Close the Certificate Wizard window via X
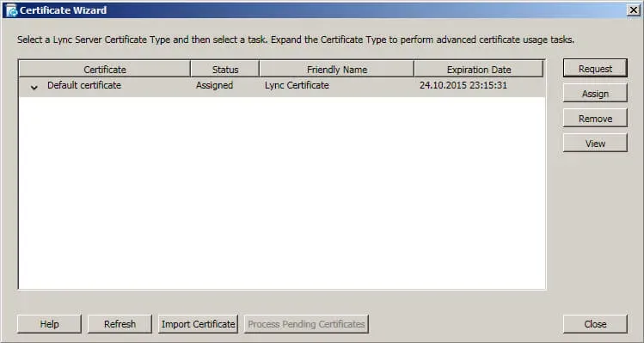644x343 pixels. [634, 10]
